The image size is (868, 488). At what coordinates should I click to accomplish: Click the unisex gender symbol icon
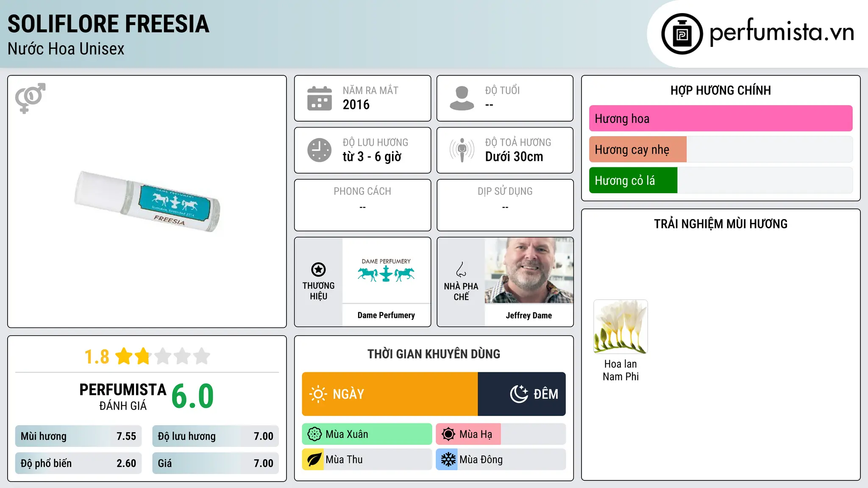(30, 98)
